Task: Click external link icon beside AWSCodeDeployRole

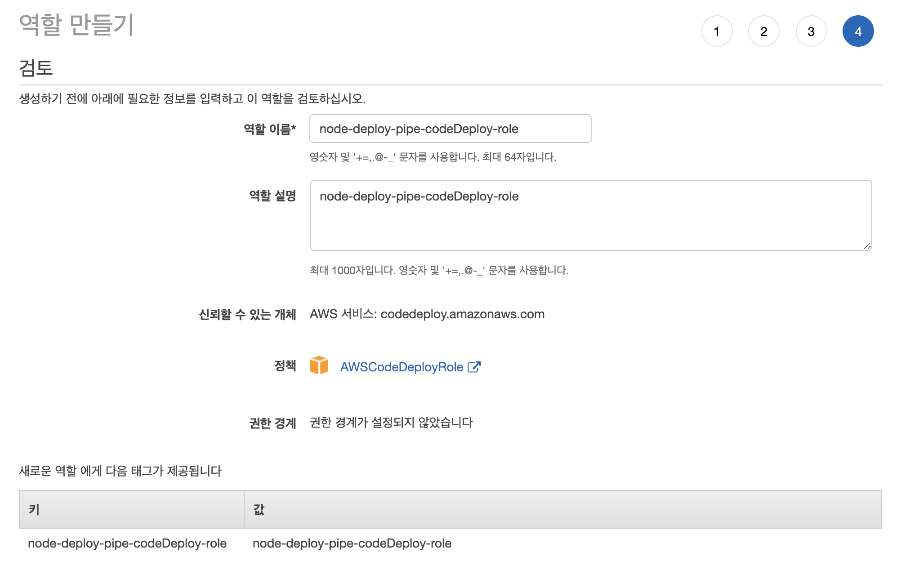Action: [x=474, y=367]
